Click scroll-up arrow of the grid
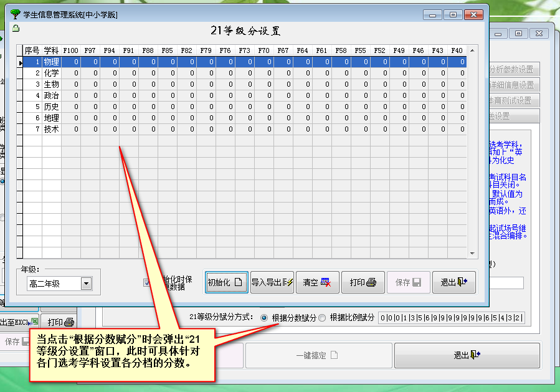 (x=472, y=50)
